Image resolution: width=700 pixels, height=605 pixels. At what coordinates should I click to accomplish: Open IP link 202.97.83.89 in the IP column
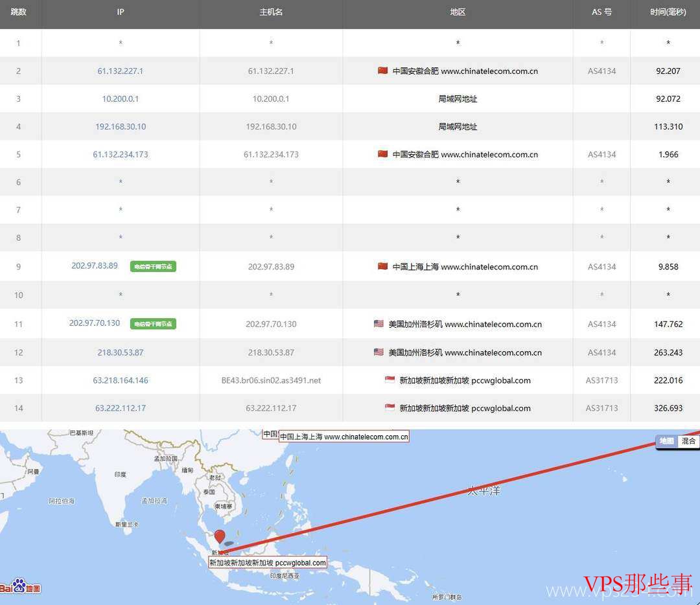pyautogui.click(x=95, y=266)
